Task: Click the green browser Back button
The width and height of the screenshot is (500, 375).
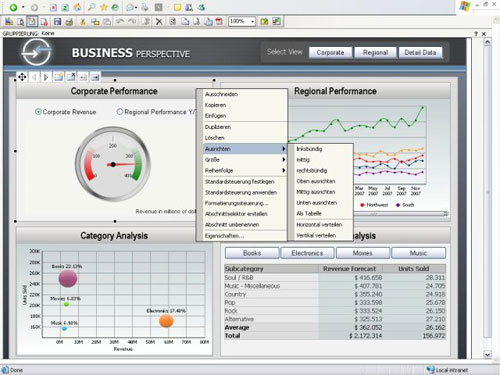Action: coord(13,7)
